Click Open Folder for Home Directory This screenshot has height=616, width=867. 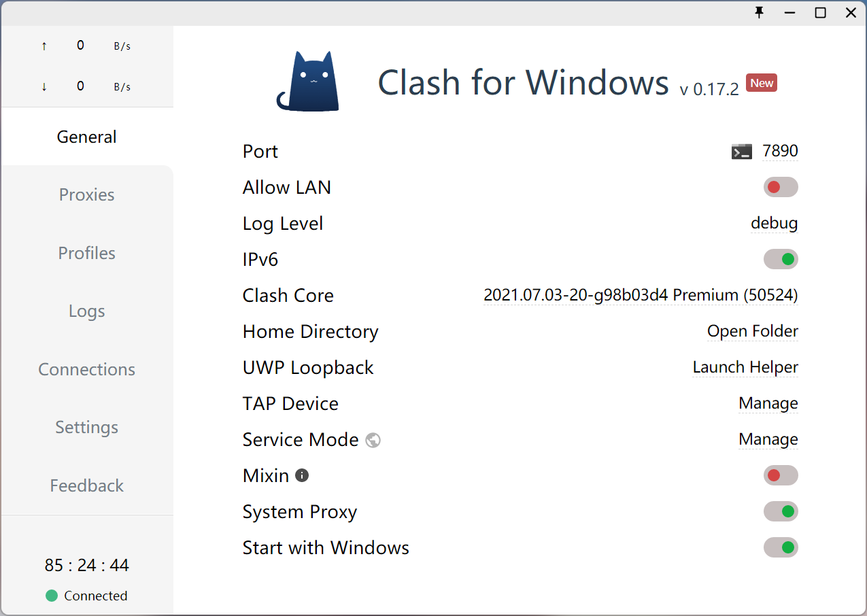pyautogui.click(x=752, y=331)
